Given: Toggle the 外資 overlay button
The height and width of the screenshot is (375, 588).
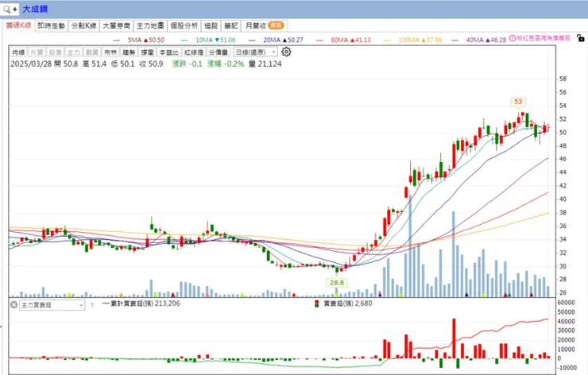Looking at the screenshot, I should [37, 52].
